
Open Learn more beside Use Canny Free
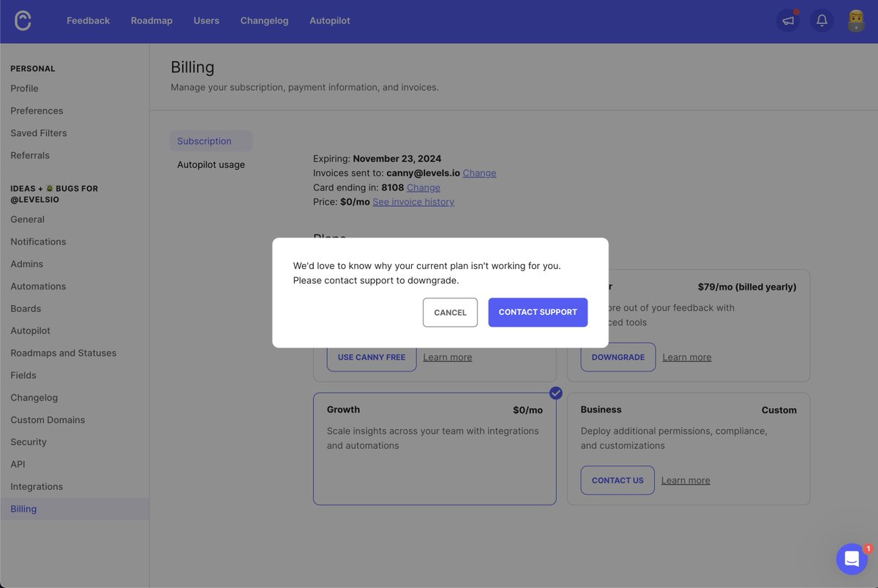coord(448,357)
